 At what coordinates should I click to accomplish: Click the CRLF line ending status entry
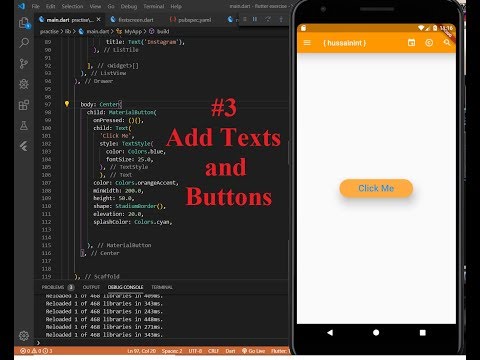(x=213, y=351)
